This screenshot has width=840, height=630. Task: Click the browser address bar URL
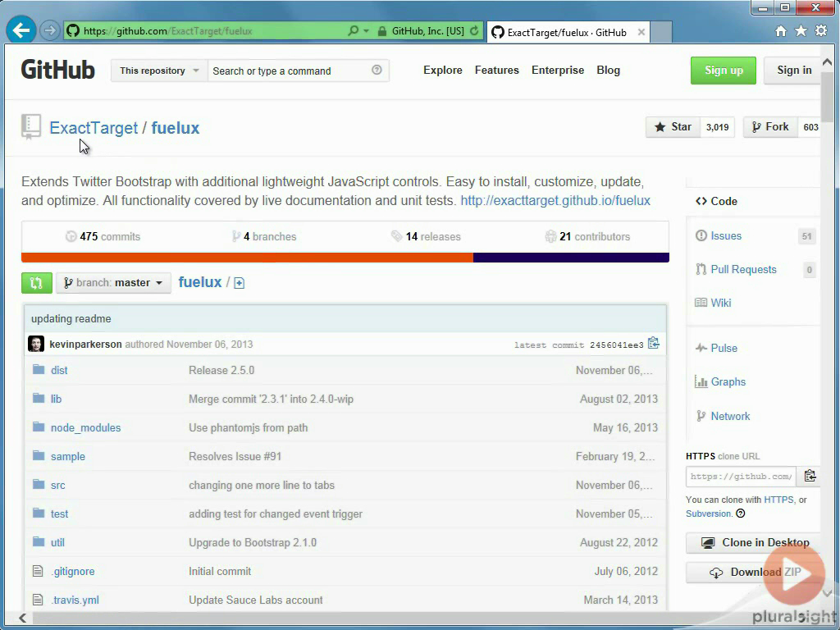(x=167, y=31)
